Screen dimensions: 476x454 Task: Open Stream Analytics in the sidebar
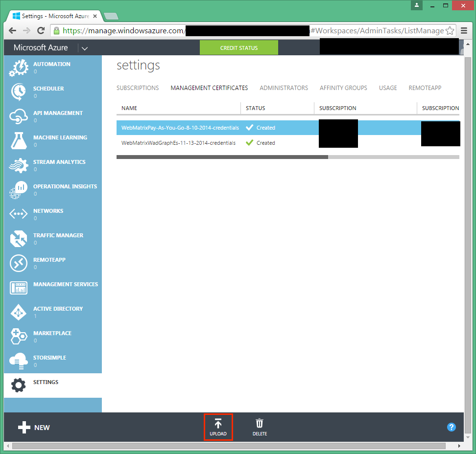point(19,165)
